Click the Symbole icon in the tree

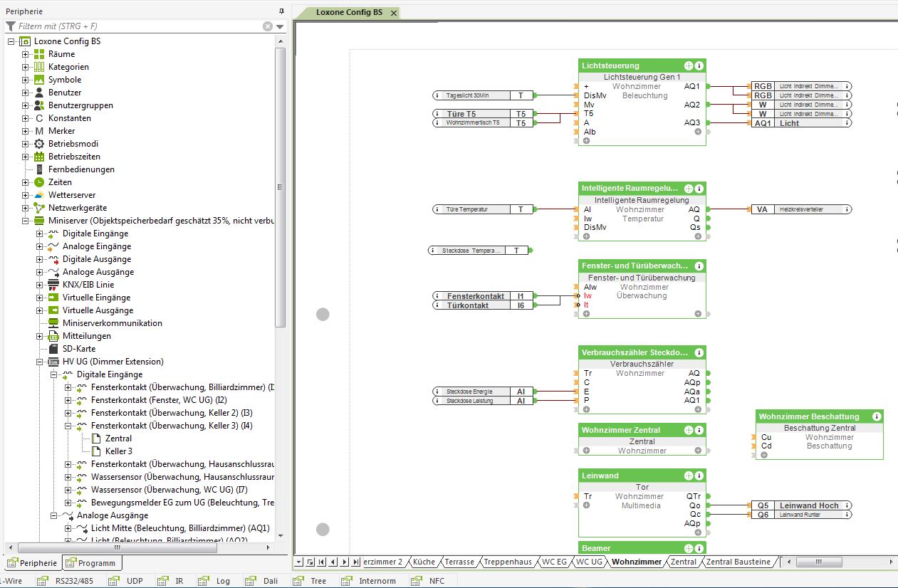[x=39, y=80]
